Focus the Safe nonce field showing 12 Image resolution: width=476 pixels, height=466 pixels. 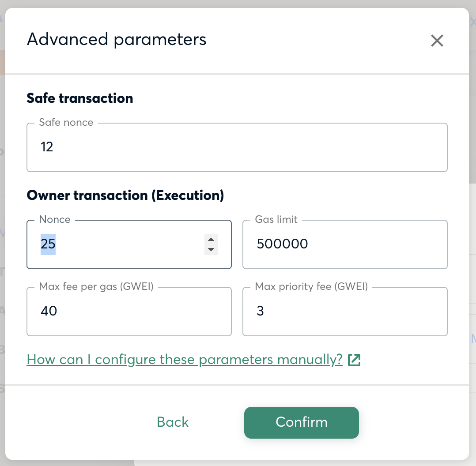tap(237, 147)
